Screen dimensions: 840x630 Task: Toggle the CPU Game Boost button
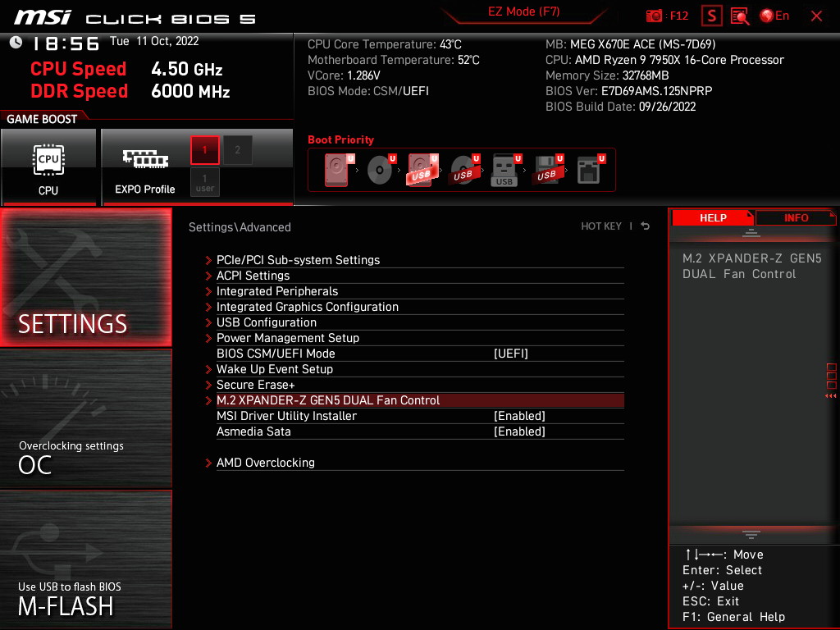tap(48, 167)
